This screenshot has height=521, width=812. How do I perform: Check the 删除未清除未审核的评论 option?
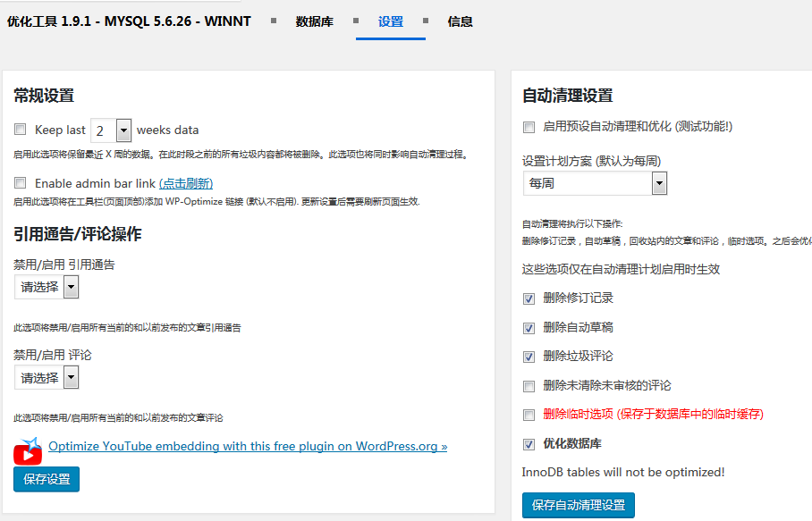tap(529, 386)
